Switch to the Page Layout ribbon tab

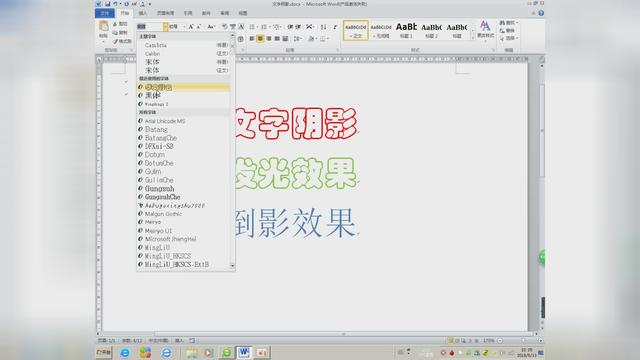(165, 13)
